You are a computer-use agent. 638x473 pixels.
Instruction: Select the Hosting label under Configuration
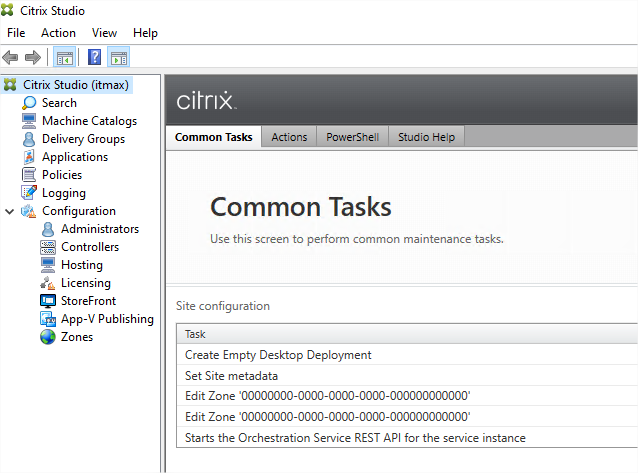pyautogui.click(x=82, y=265)
